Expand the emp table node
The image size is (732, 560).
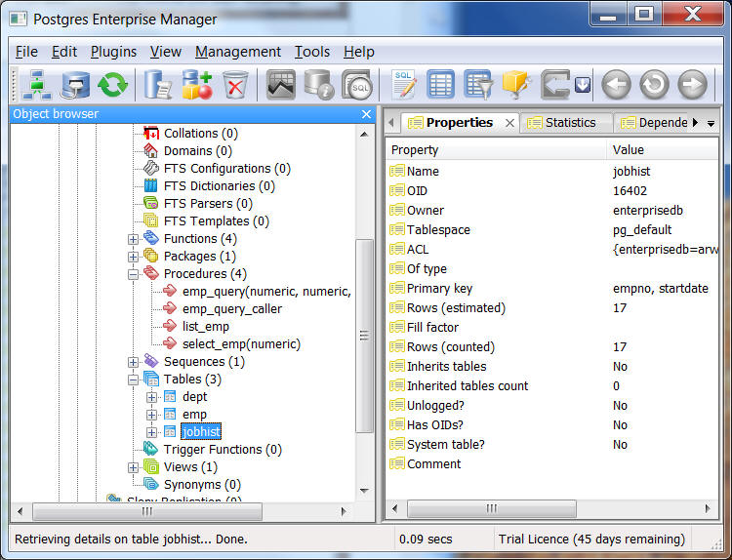151,415
